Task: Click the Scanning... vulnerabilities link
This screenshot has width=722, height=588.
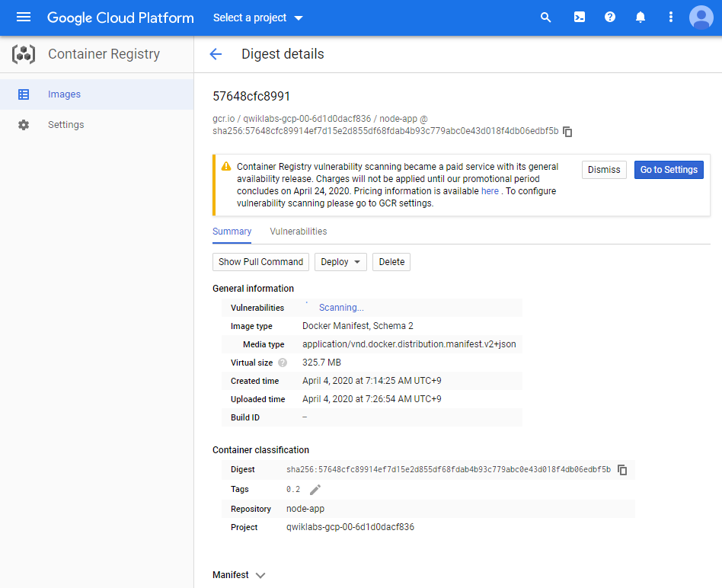Action: 341,308
